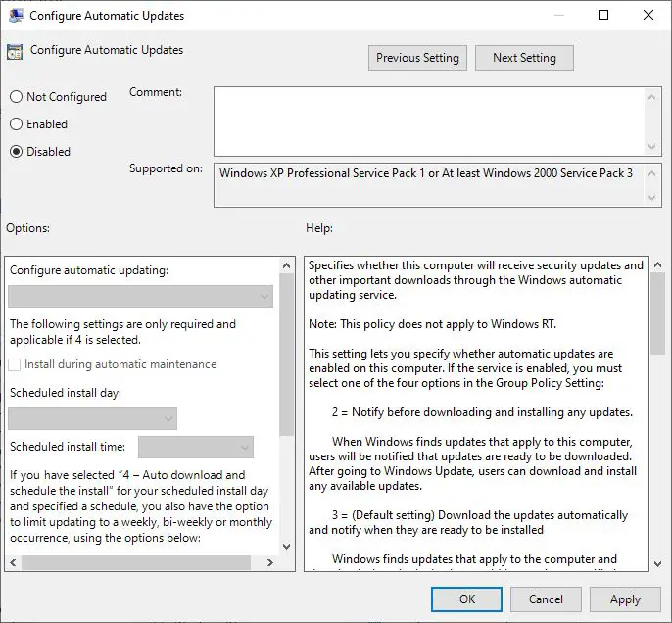Select the Not Configured radio button

click(16, 97)
